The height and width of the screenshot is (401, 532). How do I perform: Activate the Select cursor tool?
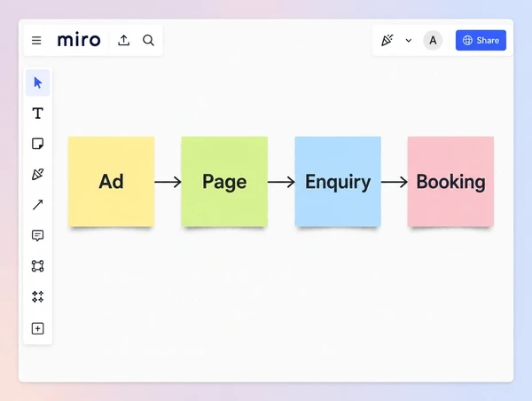[x=37, y=83]
